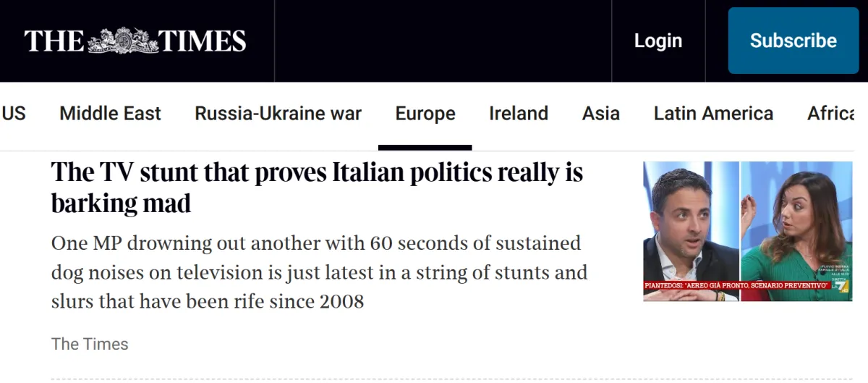
Task: Navigate to the Ireland section
Action: (518, 114)
